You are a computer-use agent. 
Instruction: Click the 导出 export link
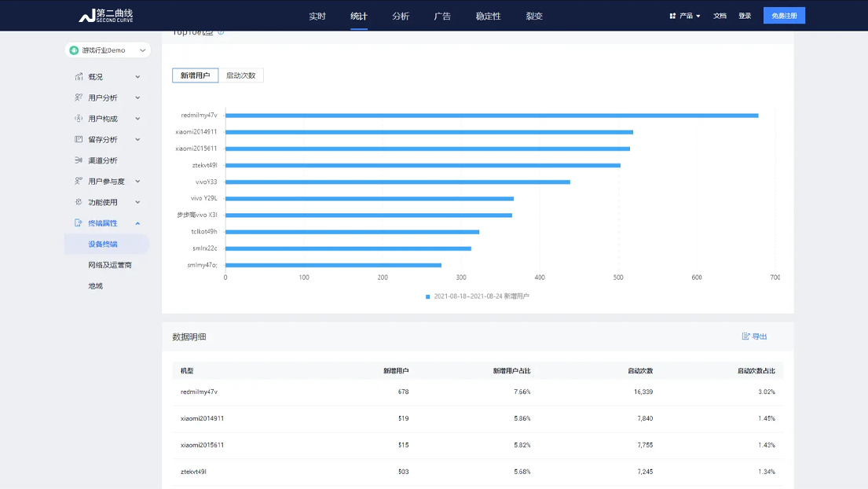(x=754, y=336)
